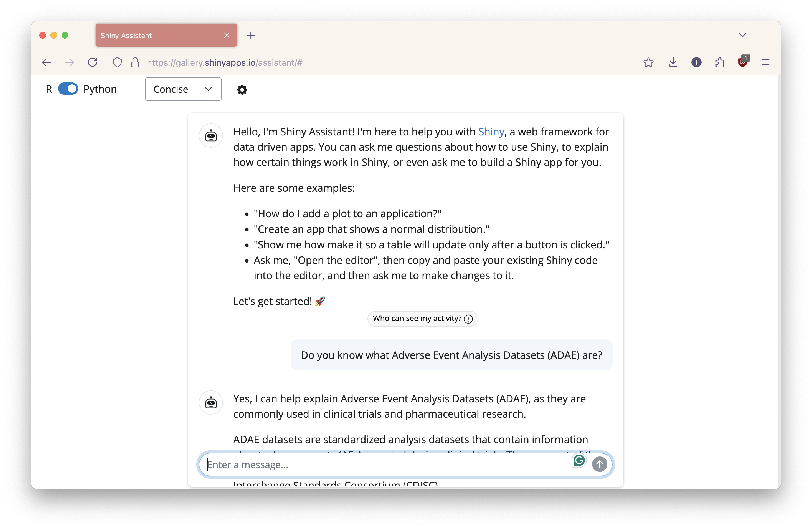The image size is (812, 530).
Task: Expand the Concise verbosity dropdown
Action: pos(183,89)
